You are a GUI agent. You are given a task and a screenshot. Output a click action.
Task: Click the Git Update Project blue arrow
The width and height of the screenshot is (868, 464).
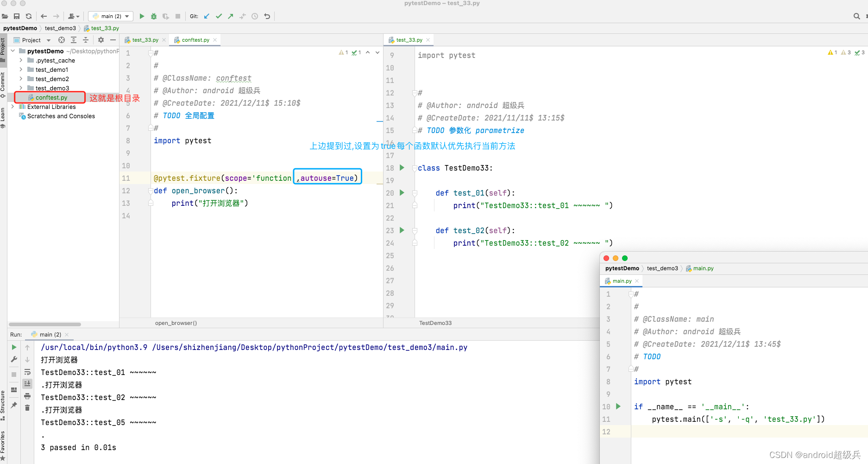click(x=207, y=16)
